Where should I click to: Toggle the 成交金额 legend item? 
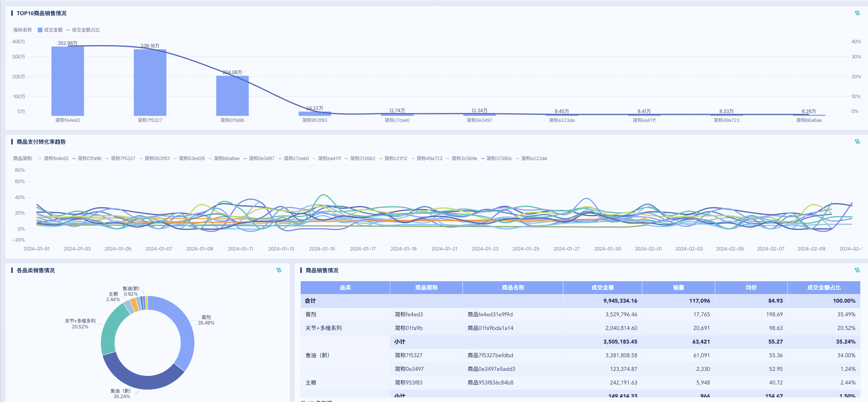click(50, 30)
